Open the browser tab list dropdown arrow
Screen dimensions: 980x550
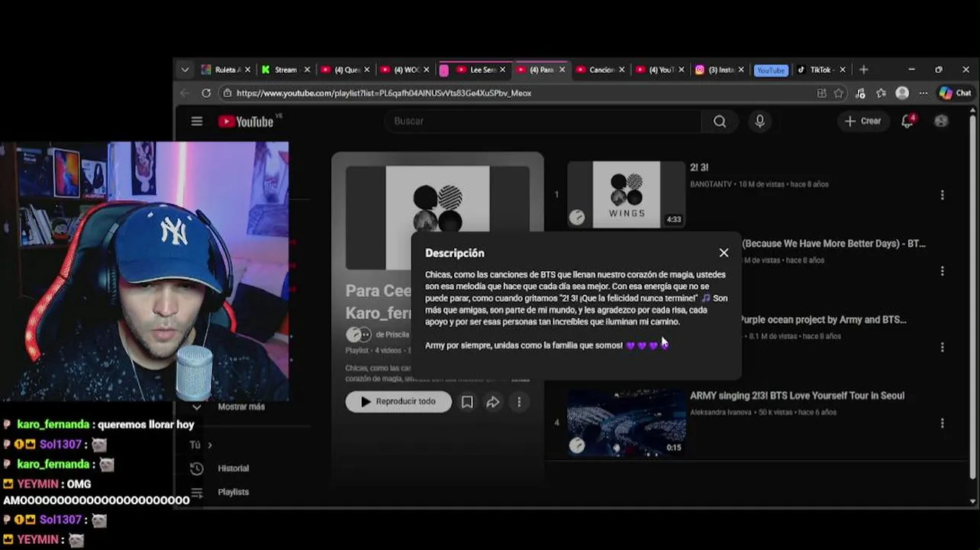coord(185,70)
